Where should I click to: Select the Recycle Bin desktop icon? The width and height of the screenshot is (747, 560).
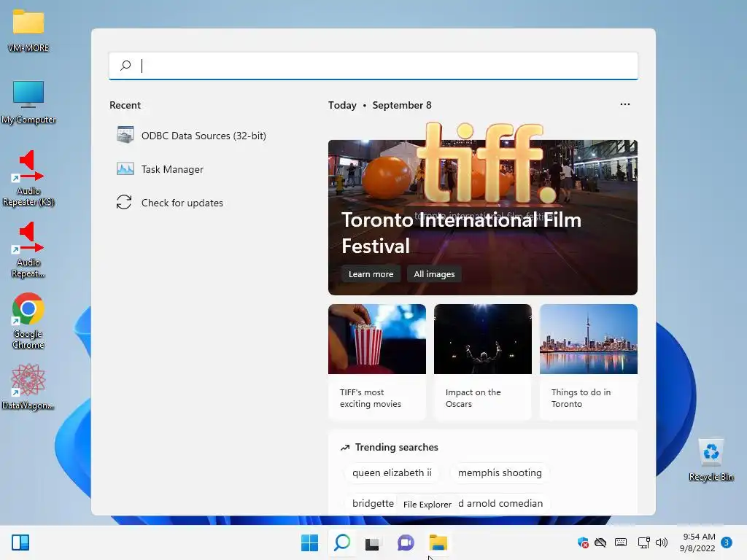[711, 452]
